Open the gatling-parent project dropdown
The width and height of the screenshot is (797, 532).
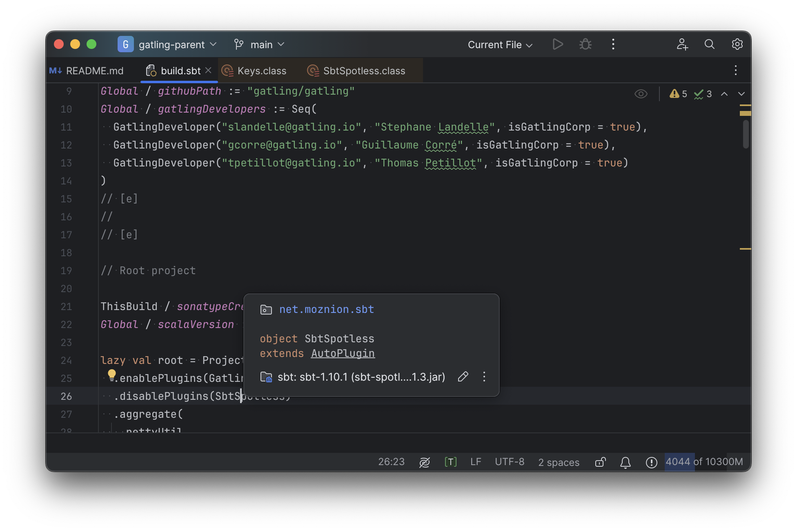click(171, 44)
